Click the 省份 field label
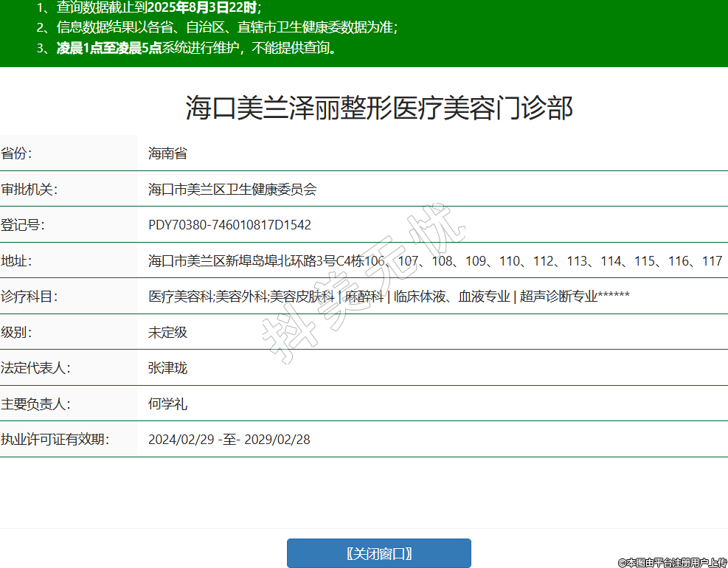The width and height of the screenshot is (728, 568). click(x=17, y=153)
